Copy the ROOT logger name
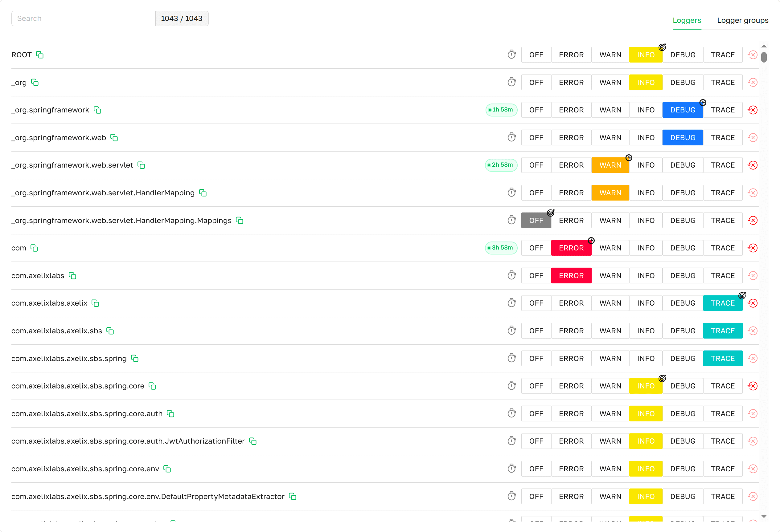 coord(40,55)
